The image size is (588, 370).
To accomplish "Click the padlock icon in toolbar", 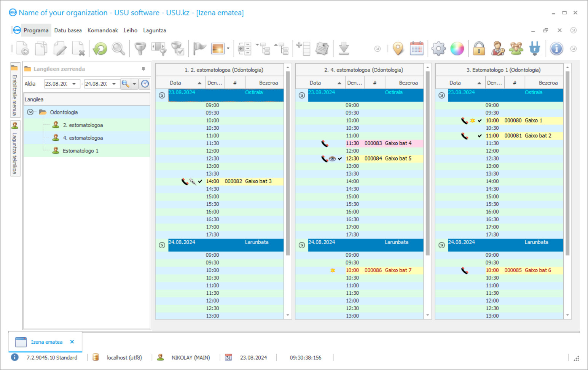I will point(479,49).
